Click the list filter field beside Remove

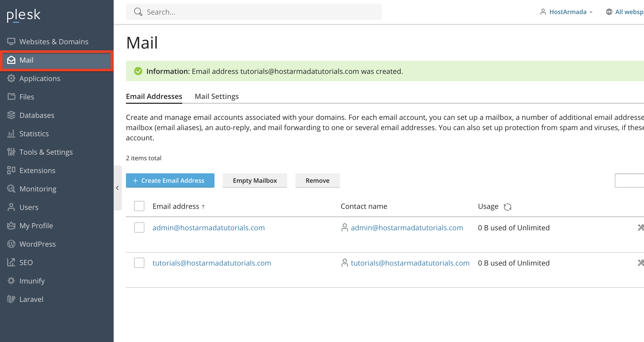(x=629, y=180)
